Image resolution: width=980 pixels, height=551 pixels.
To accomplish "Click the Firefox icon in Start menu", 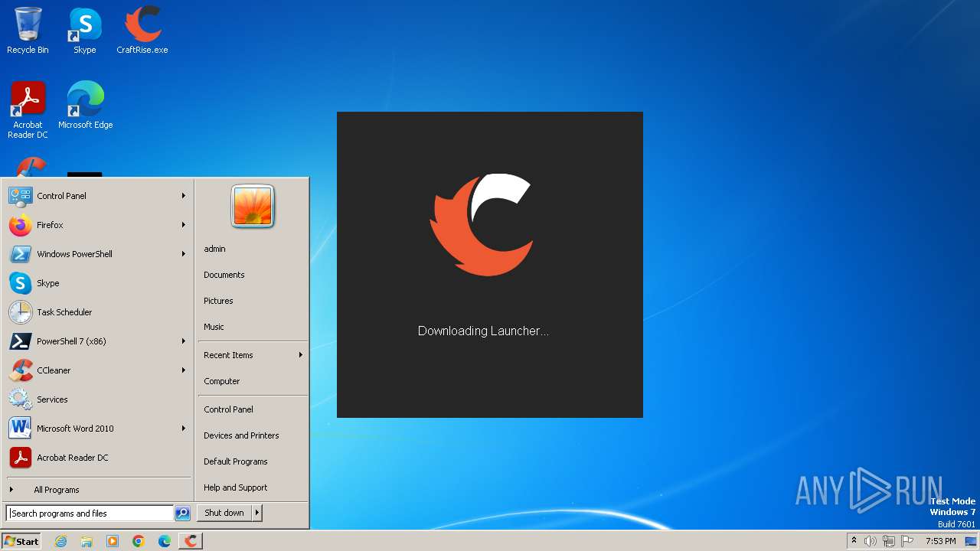I will click(x=20, y=225).
